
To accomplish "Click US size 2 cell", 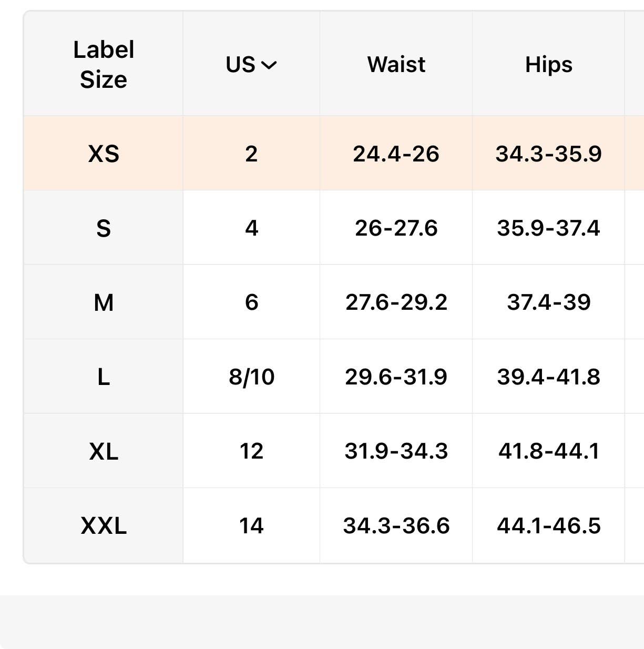I will 251,154.
